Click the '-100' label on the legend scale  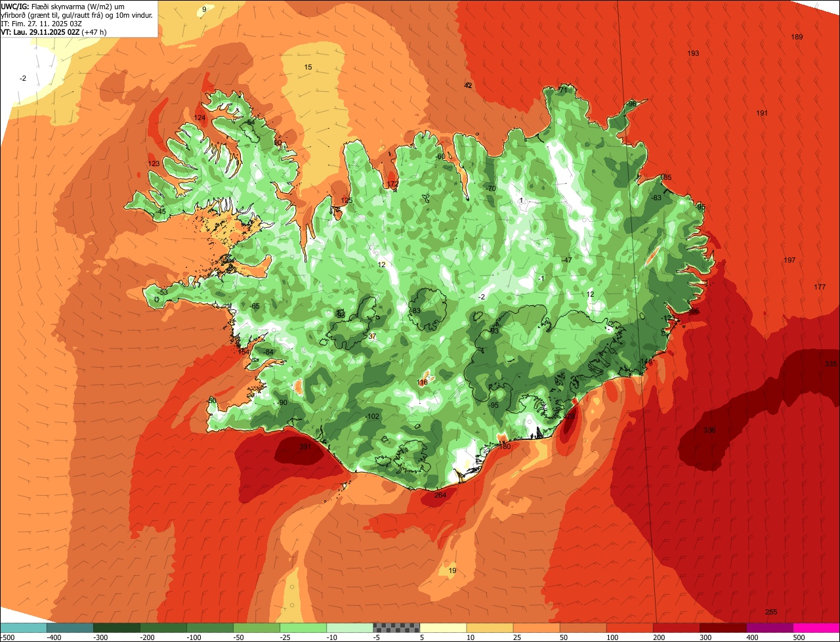(x=194, y=637)
